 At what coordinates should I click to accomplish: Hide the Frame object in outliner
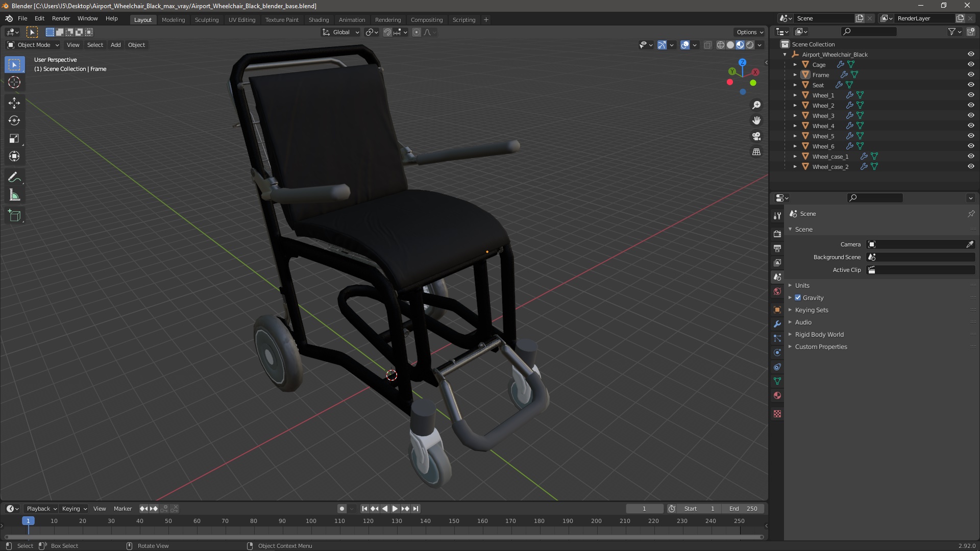(x=971, y=74)
